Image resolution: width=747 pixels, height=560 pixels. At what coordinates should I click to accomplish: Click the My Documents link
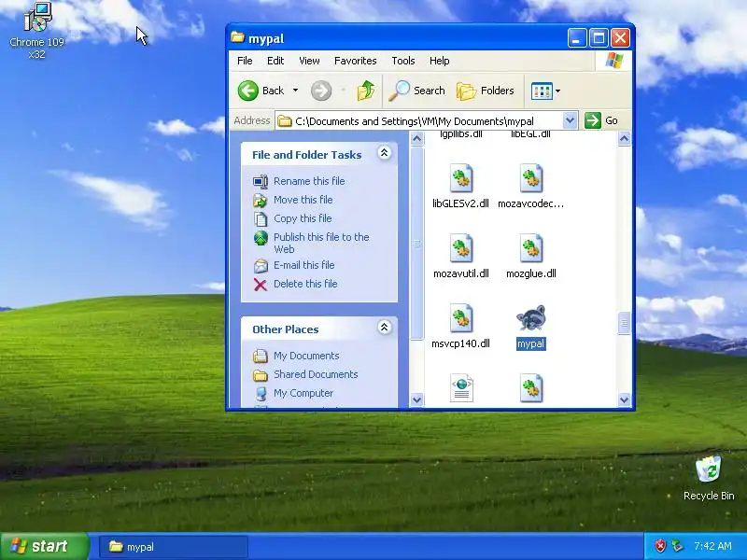[306, 356]
